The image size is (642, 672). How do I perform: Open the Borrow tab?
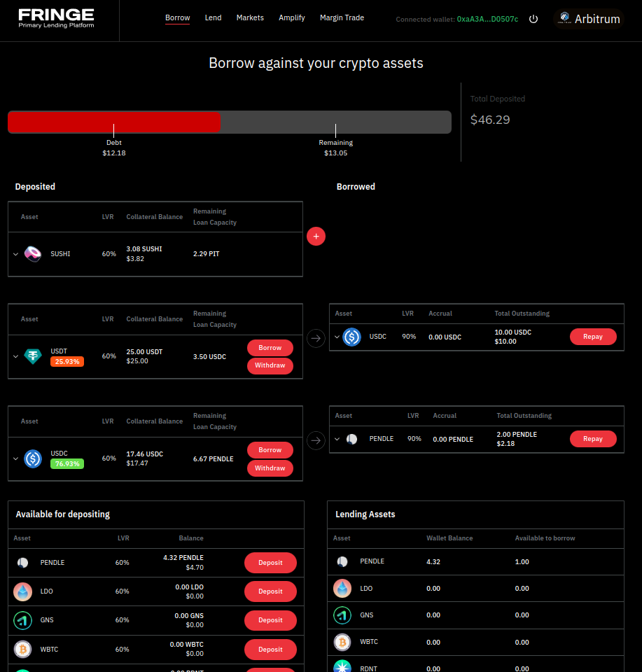[x=177, y=17]
